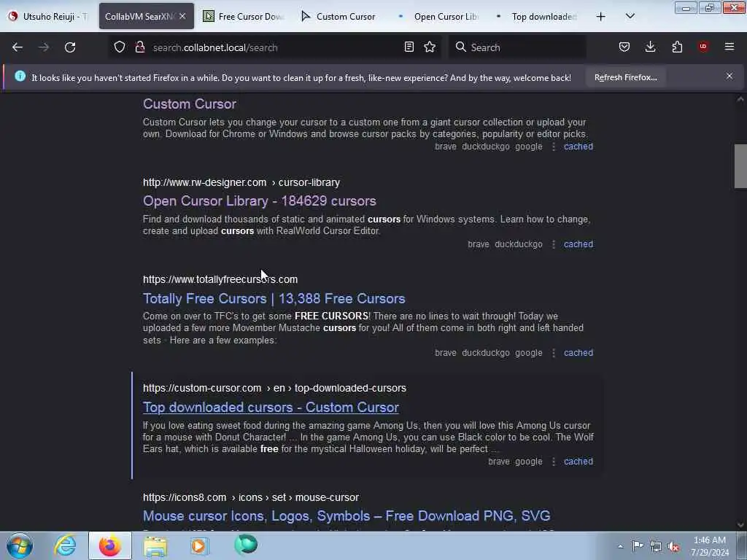Open the tracking protection shield icon
Image resolution: width=747 pixels, height=560 pixels.
(x=120, y=47)
